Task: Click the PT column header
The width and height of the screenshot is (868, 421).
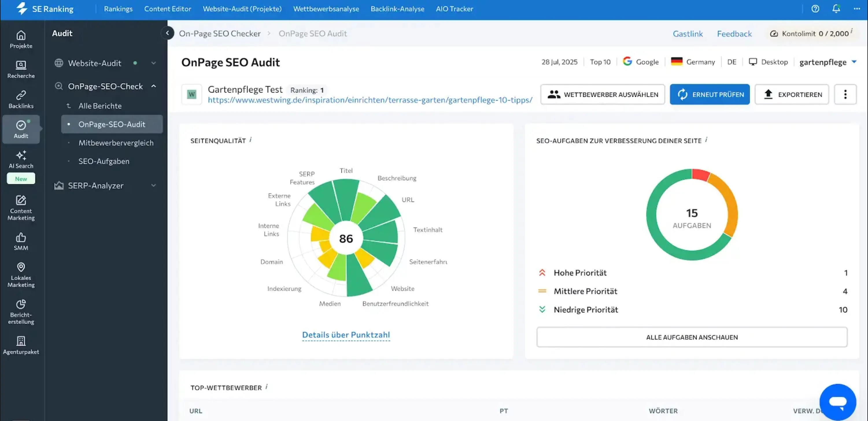Action: (x=503, y=411)
